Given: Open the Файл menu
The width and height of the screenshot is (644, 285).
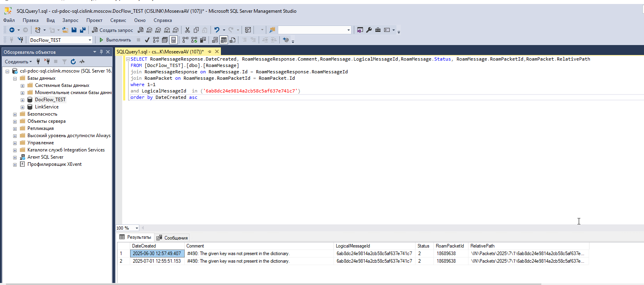Looking at the screenshot, I should [x=9, y=20].
